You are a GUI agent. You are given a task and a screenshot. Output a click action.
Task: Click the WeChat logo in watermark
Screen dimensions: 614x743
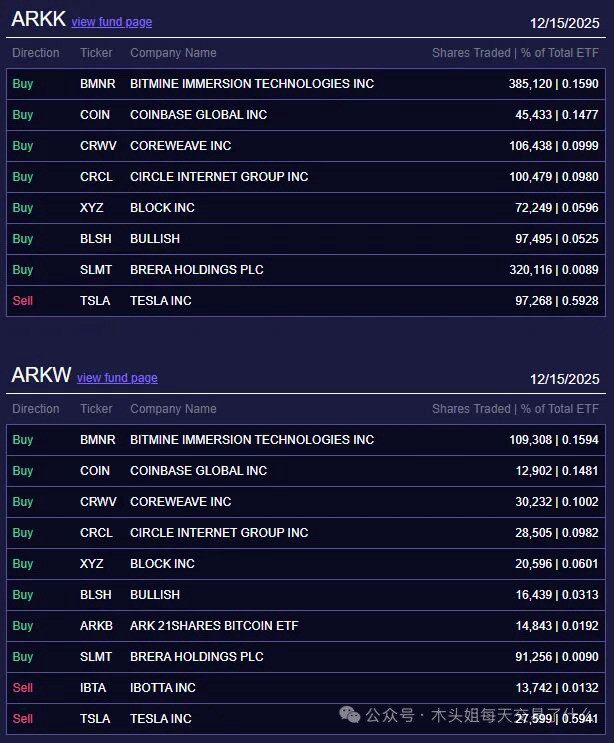tap(350, 715)
